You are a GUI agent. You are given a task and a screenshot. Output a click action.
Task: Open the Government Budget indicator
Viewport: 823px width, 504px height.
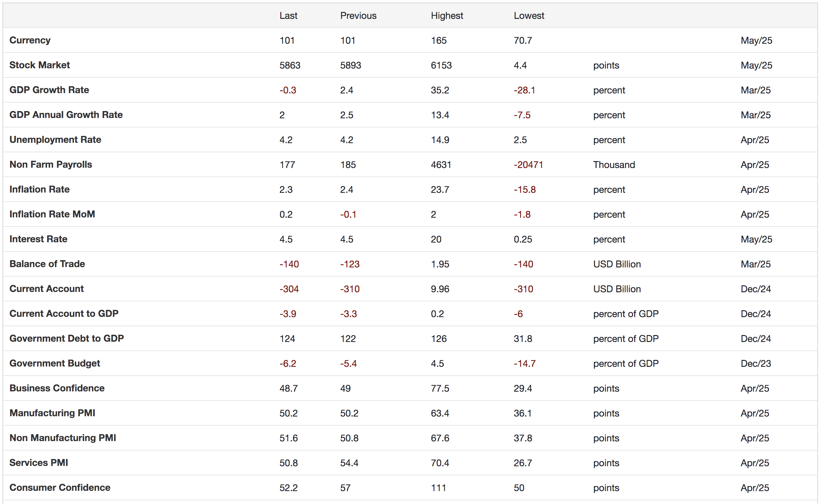tap(54, 363)
